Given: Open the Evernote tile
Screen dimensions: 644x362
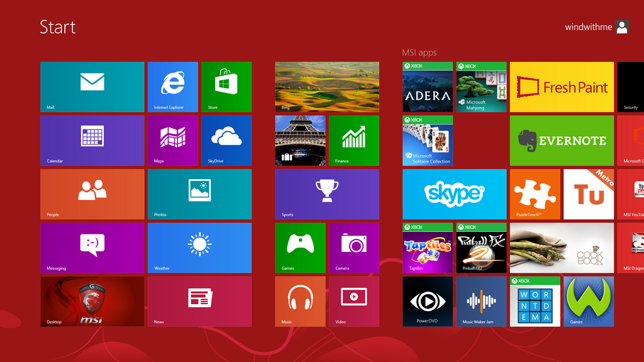Looking at the screenshot, I should click(562, 141).
